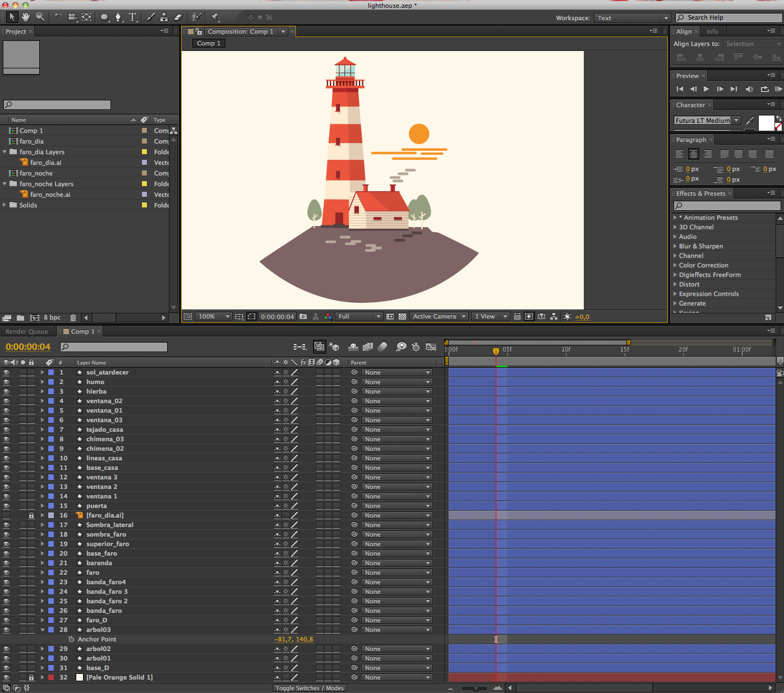Click the Brainstorm icon in timeline

(x=401, y=347)
